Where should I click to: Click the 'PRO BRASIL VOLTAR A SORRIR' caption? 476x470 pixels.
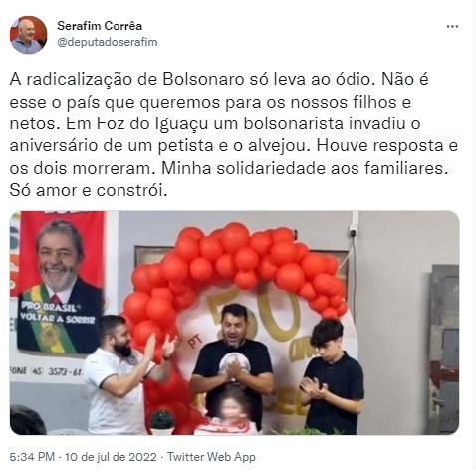click(58, 313)
